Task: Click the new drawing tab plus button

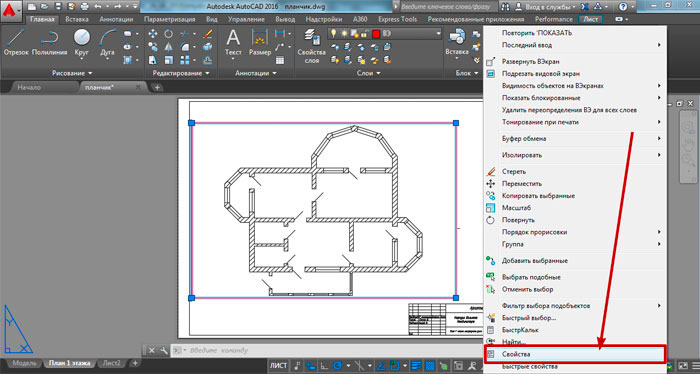Action: (x=157, y=87)
